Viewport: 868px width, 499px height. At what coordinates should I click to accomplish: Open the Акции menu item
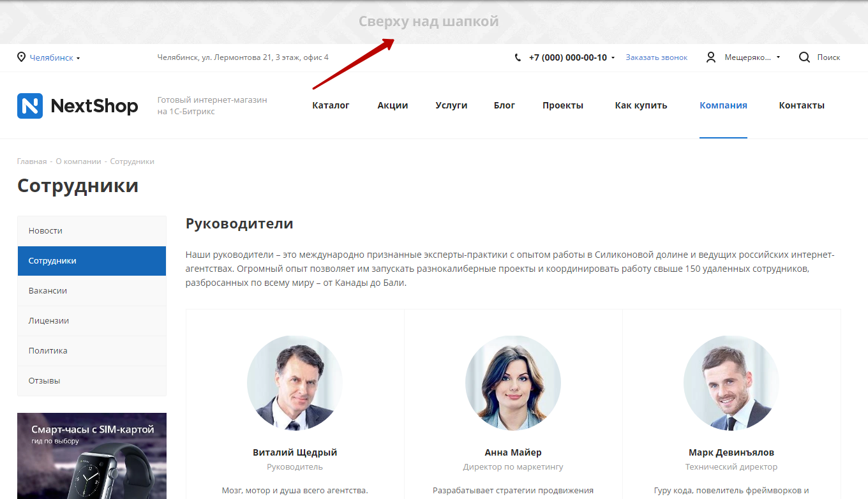point(393,105)
